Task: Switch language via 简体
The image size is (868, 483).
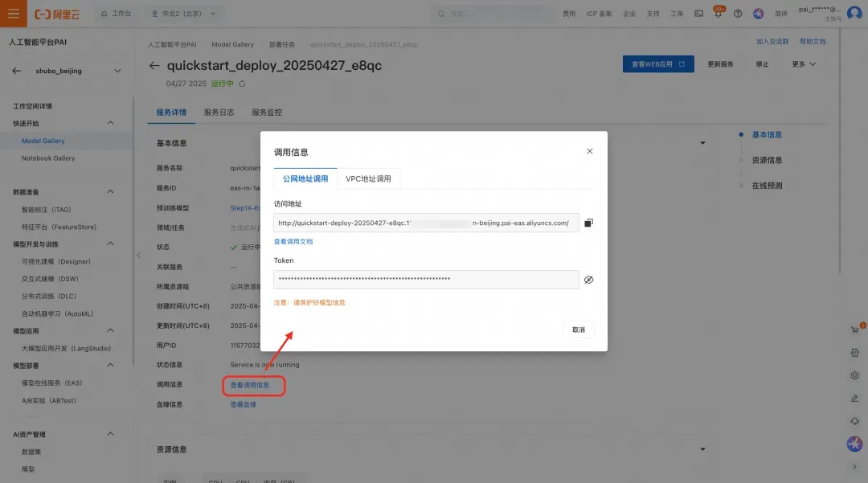Action: 780,14
